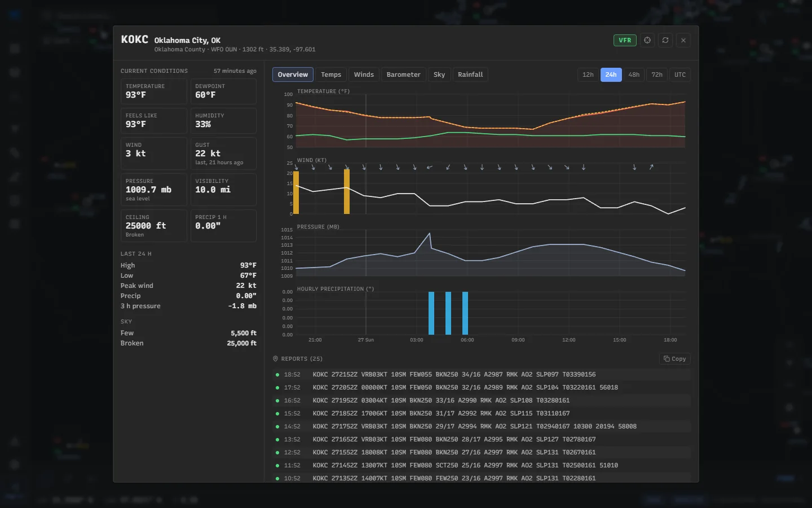Click the green VFR flight category badge
Screen dimensions: 812x508
click(625, 40)
